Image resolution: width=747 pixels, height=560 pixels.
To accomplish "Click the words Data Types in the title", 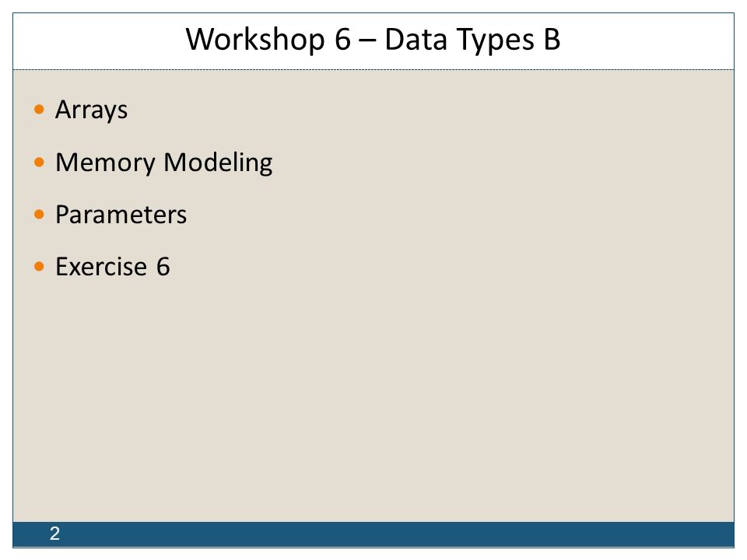I will click(459, 40).
